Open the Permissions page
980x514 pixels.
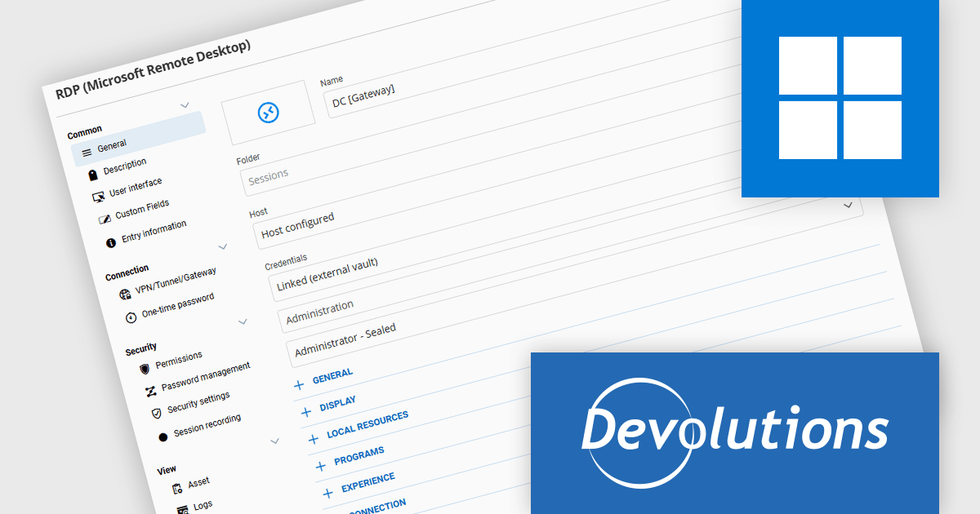click(179, 360)
